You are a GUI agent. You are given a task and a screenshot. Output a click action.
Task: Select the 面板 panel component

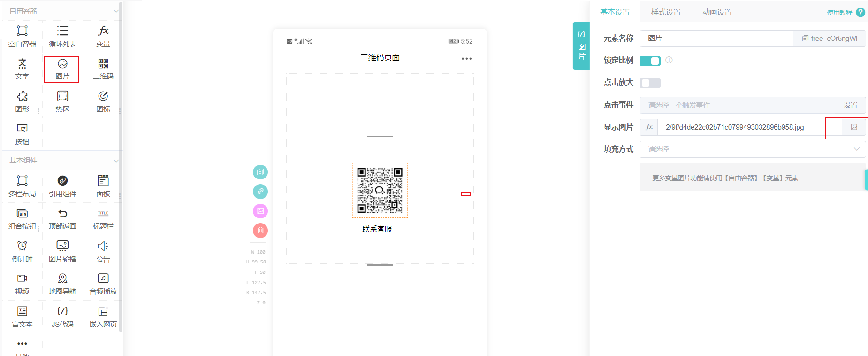[x=103, y=186]
